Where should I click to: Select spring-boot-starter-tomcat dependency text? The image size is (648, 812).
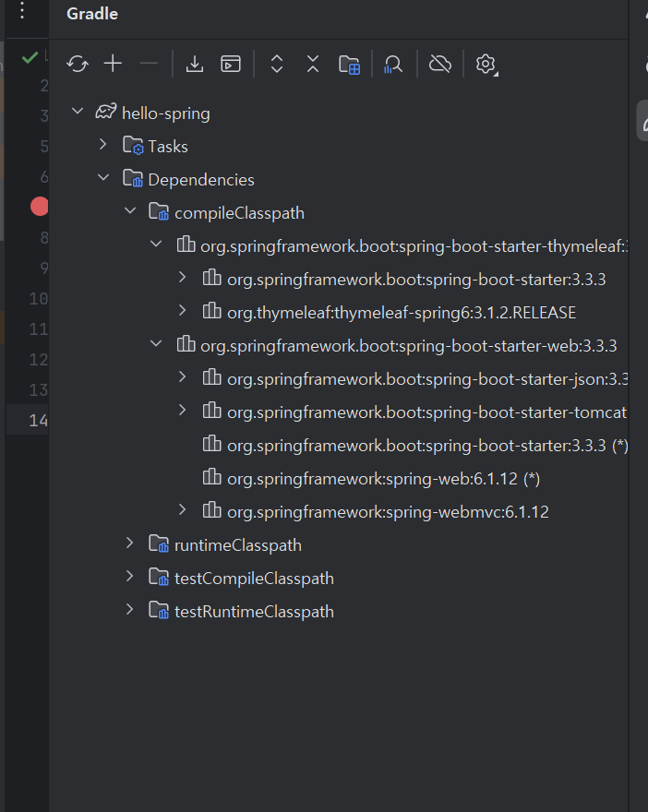point(426,412)
